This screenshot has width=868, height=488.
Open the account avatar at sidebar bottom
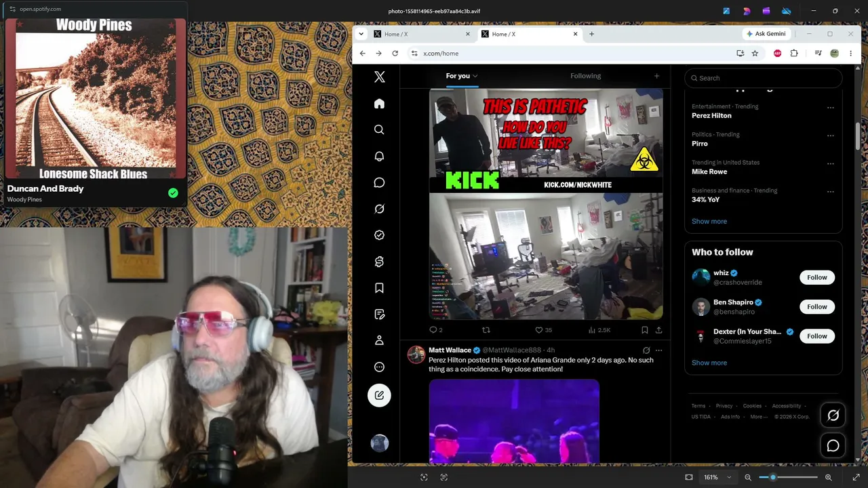click(380, 443)
